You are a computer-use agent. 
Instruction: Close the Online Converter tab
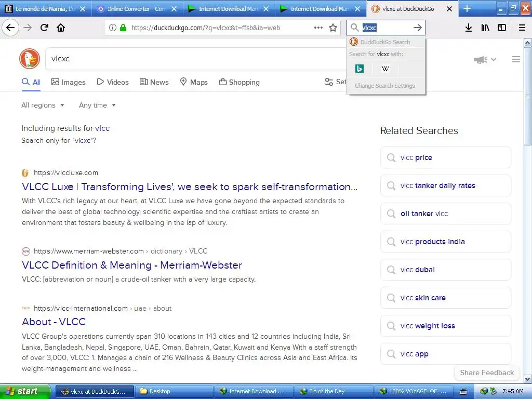click(x=174, y=9)
